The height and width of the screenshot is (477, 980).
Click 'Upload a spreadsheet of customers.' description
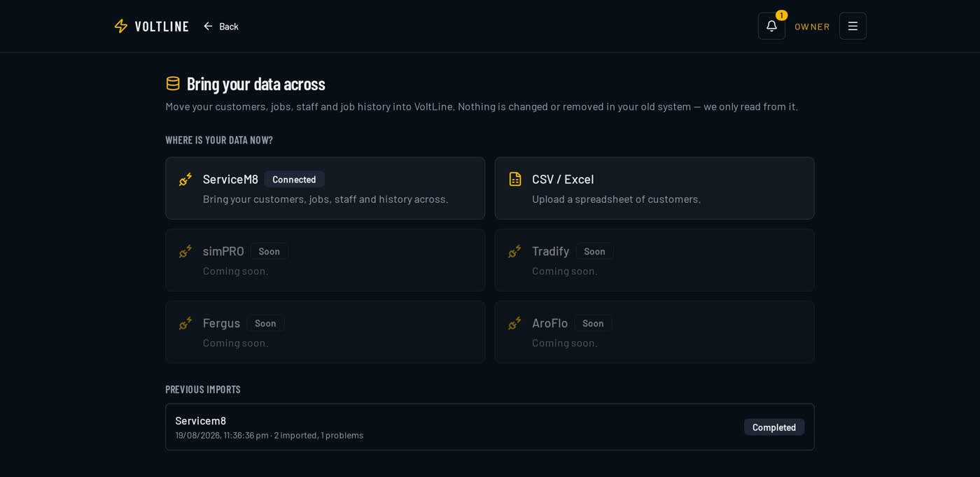(616, 199)
